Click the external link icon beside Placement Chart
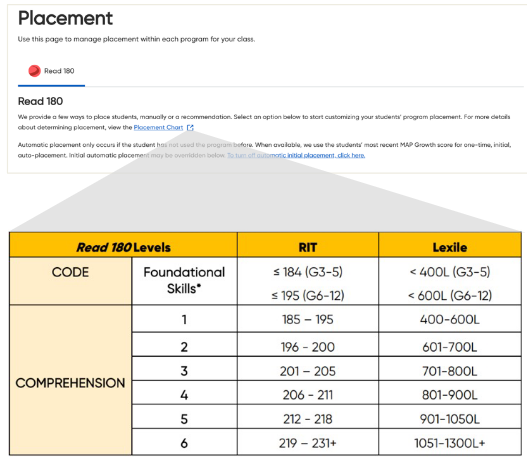 click(190, 128)
